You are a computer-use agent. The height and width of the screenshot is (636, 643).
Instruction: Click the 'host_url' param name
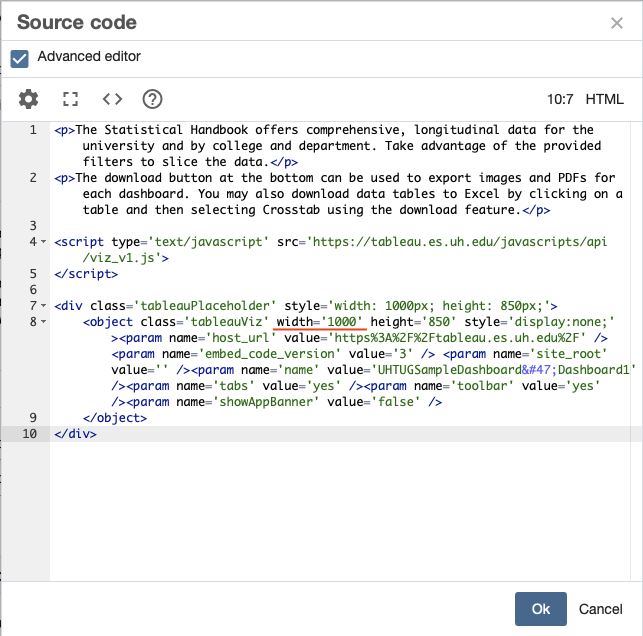pos(240,338)
